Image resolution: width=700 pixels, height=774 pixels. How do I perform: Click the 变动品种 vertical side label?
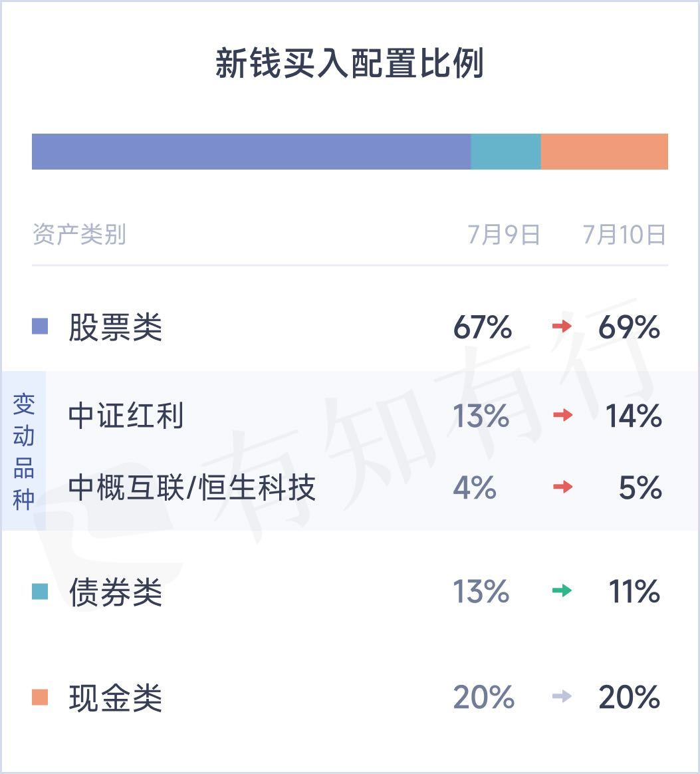tap(24, 451)
